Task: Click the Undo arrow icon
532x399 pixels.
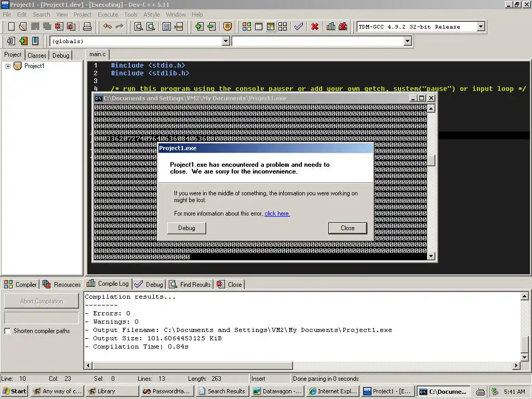Action: 108,26
